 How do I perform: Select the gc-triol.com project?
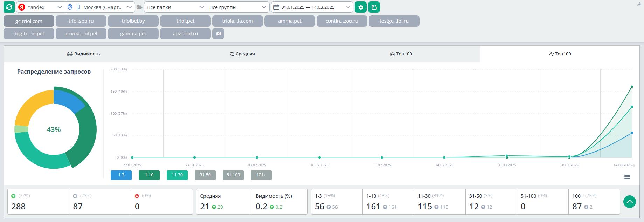[29, 21]
